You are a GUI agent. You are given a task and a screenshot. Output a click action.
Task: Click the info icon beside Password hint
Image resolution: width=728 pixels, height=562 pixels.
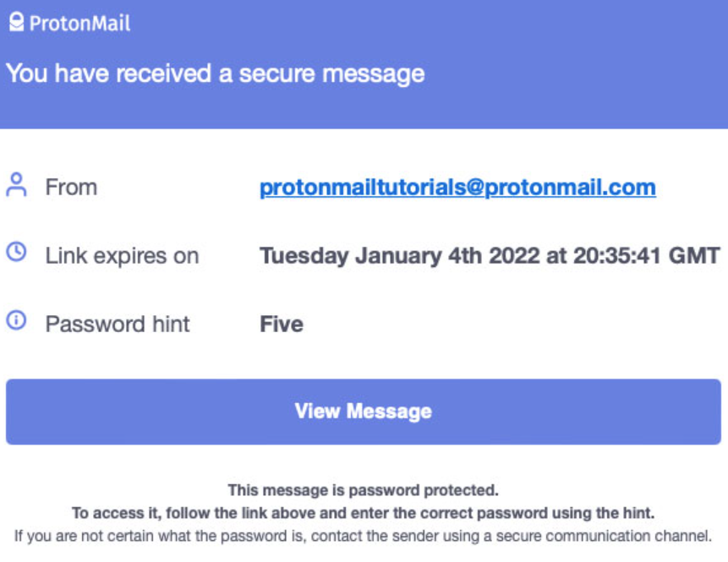16,320
